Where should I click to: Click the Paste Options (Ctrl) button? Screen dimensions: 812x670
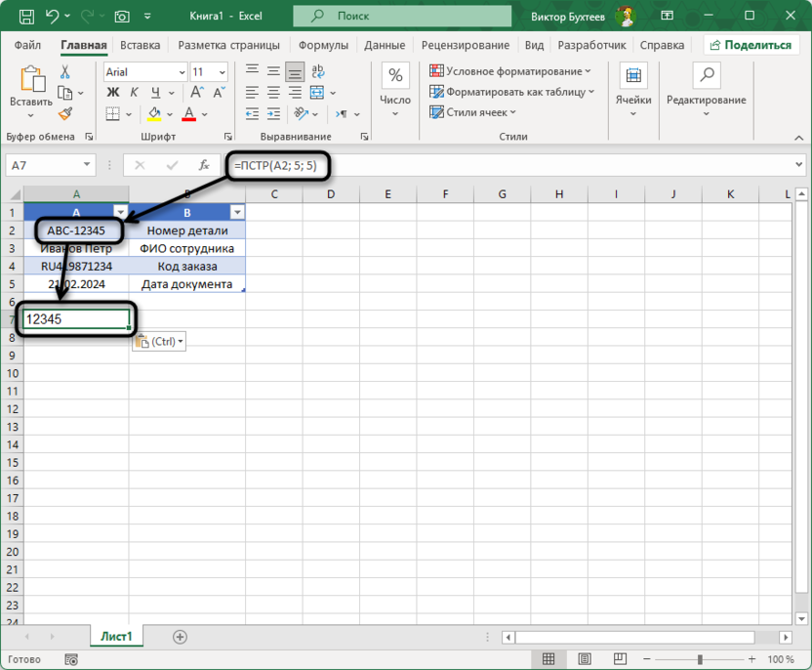(x=158, y=341)
